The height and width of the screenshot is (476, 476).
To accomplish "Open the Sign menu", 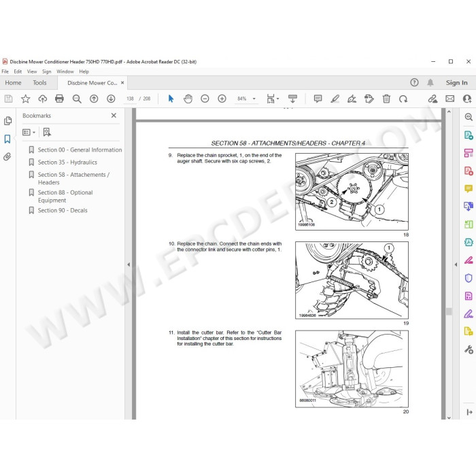I will (46, 71).
